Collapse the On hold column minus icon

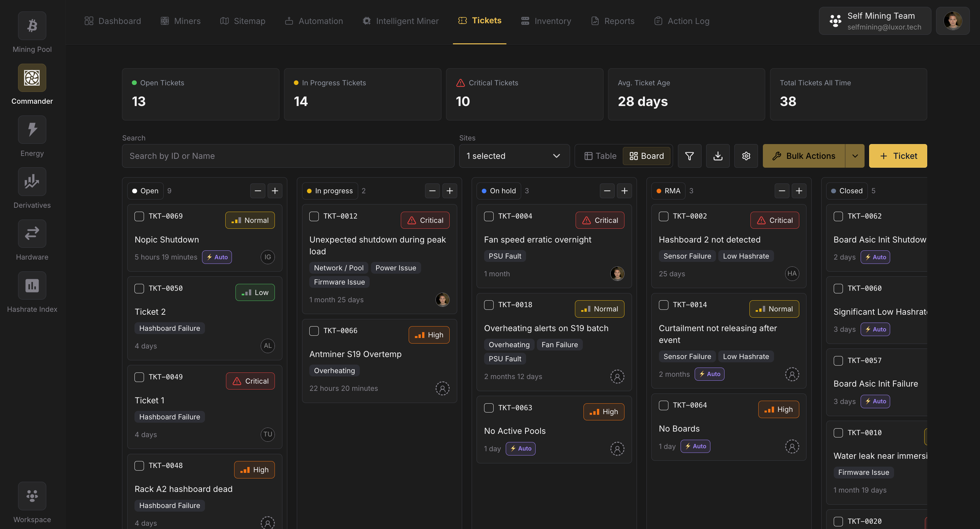tap(607, 191)
